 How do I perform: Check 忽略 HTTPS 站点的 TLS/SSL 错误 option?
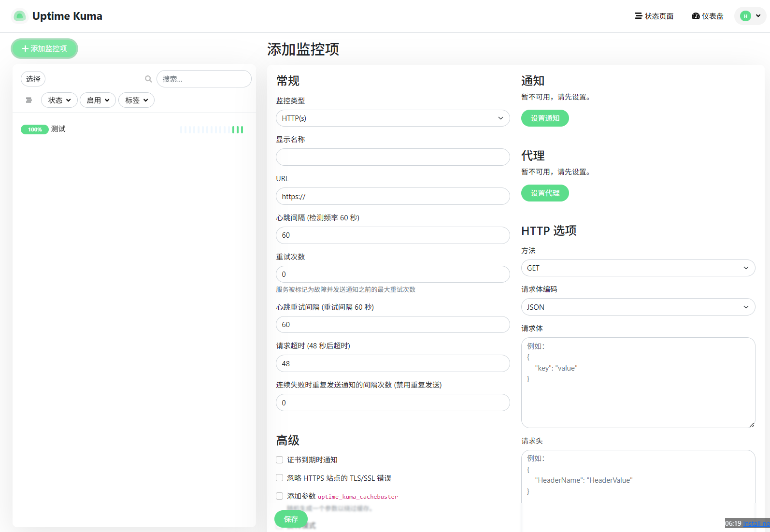tap(280, 478)
